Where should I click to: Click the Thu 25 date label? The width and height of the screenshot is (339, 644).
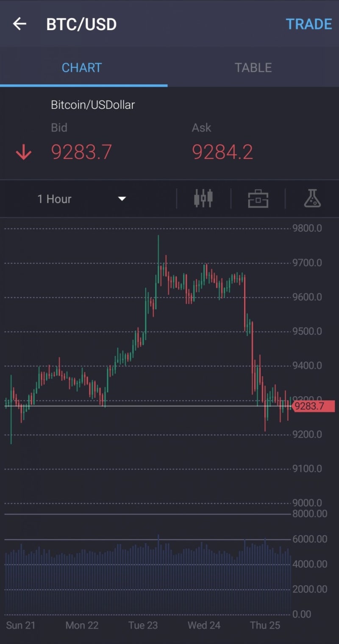(265, 625)
